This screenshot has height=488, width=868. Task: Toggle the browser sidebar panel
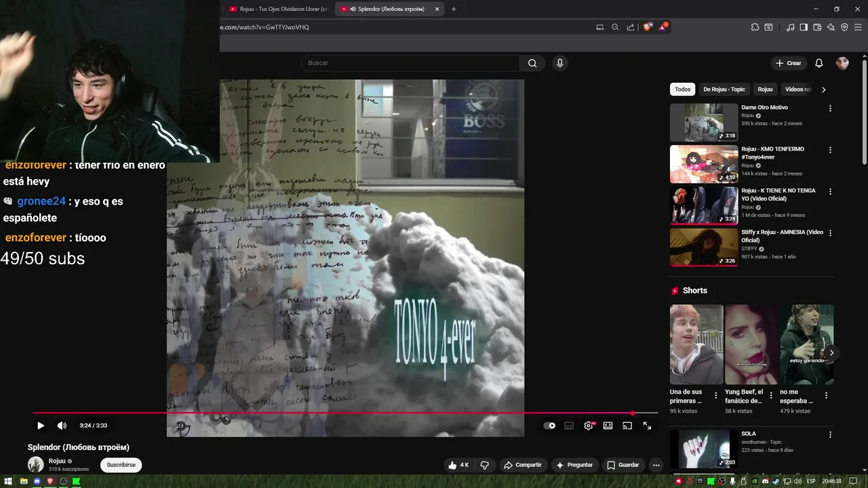804,27
